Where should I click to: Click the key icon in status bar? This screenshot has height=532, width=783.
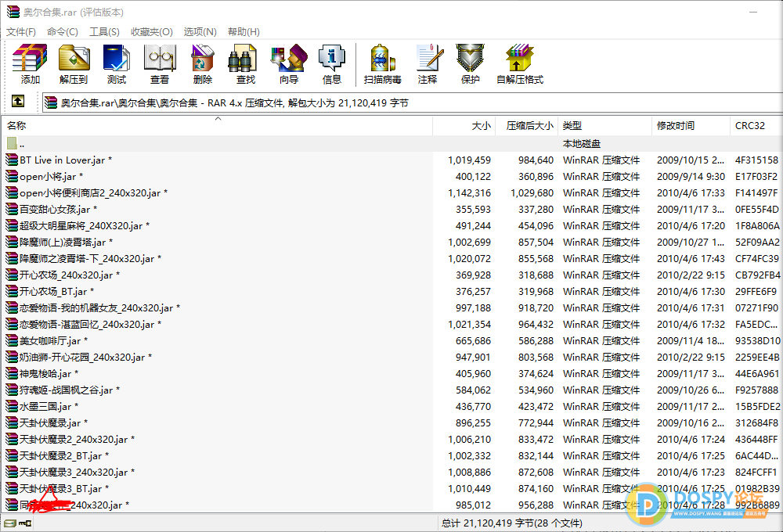click(25, 523)
